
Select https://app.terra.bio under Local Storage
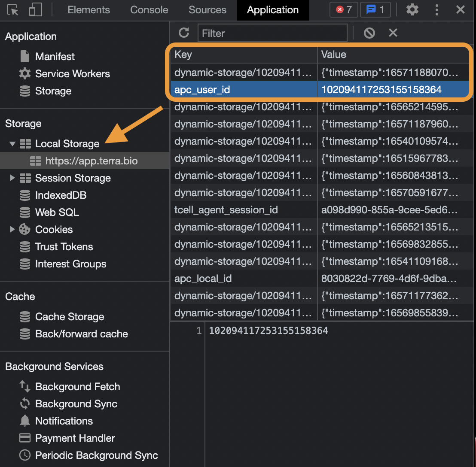pyautogui.click(x=91, y=161)
